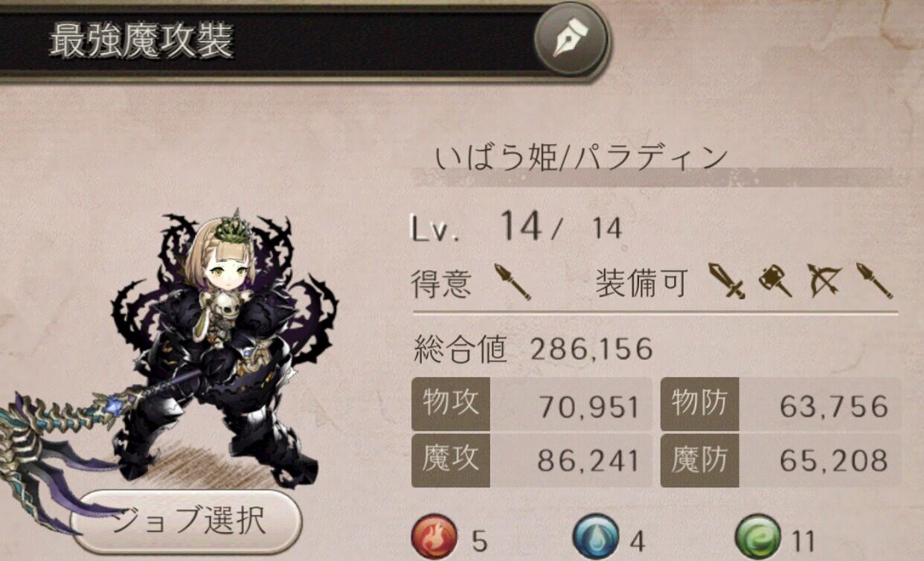Tap the red fire element icon

tap(435, 538)
